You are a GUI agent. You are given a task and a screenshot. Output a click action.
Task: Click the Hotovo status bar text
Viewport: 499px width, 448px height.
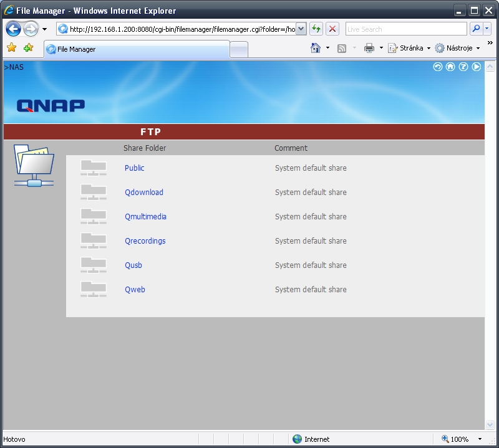click(14, 439)
